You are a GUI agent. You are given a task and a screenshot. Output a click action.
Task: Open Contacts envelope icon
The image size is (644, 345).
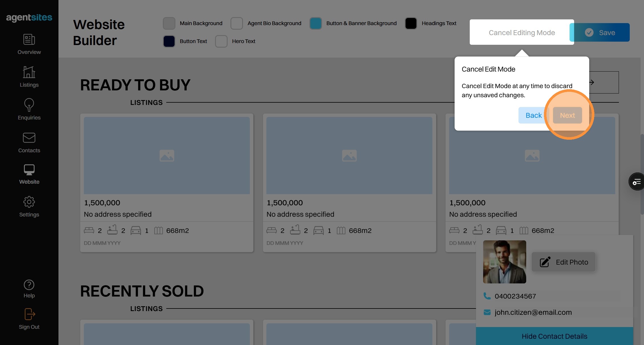click(x=29, y=138)
